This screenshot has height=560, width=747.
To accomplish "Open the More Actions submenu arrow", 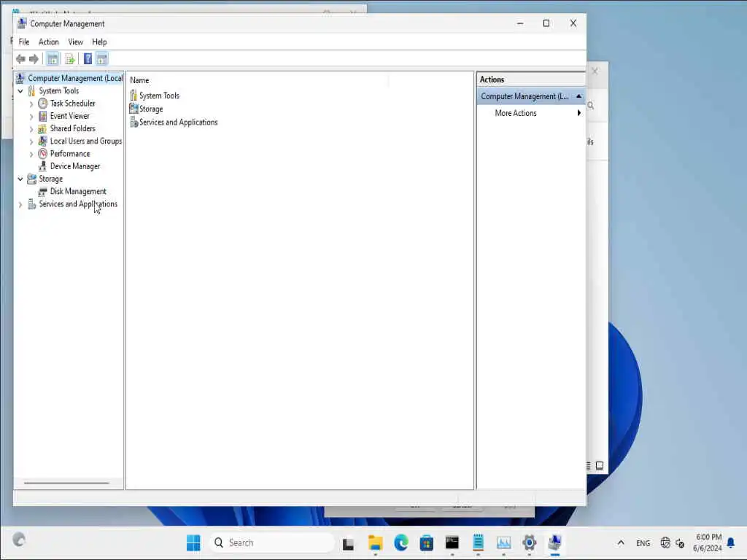I will (578, 113).
